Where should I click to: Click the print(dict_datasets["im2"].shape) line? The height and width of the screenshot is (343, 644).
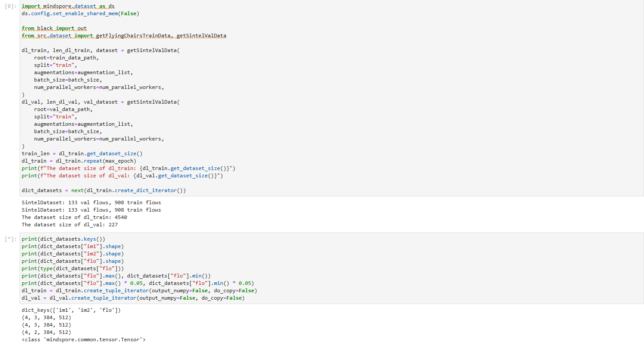[73, 254]
